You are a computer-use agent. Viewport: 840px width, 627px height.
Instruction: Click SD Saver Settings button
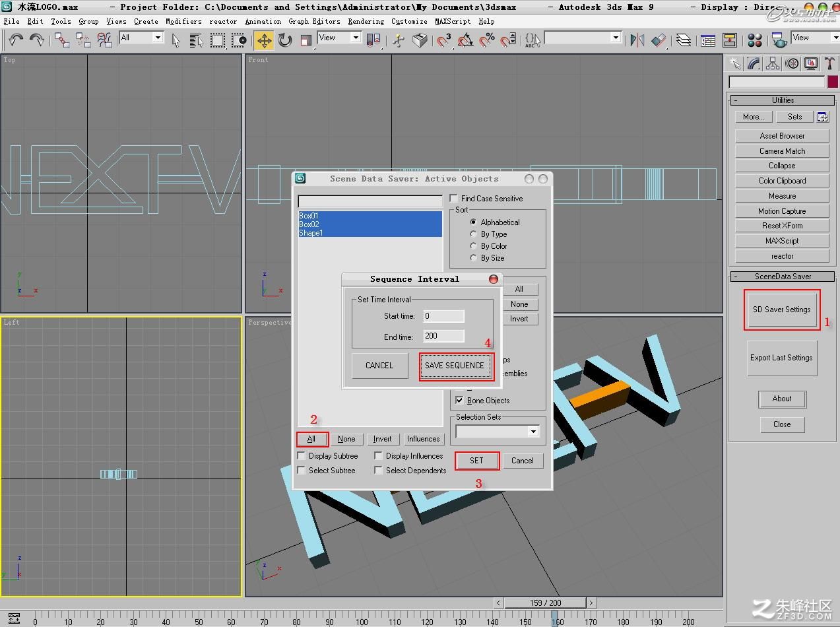tap(782, 310)
